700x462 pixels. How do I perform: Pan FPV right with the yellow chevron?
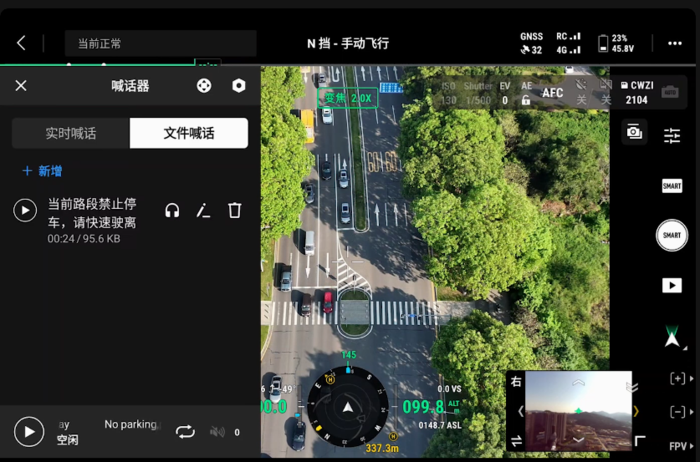pyautogui.click(x=636, y=411)
